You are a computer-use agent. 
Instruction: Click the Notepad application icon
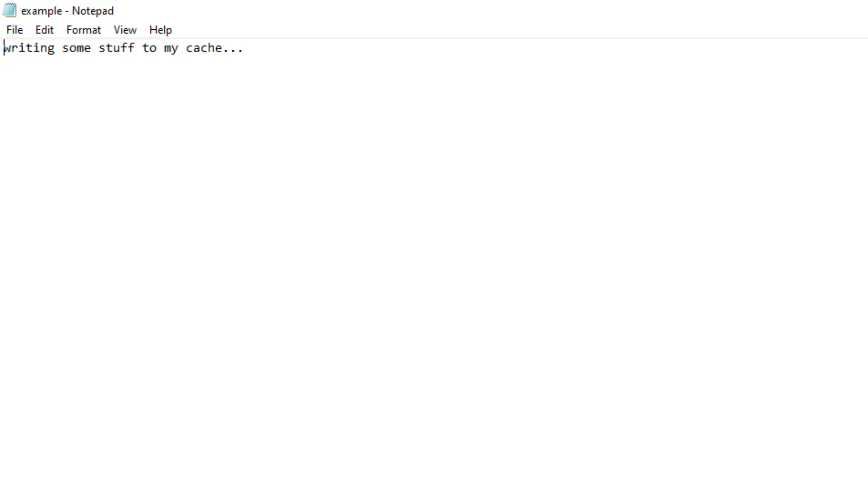(9, 10)
